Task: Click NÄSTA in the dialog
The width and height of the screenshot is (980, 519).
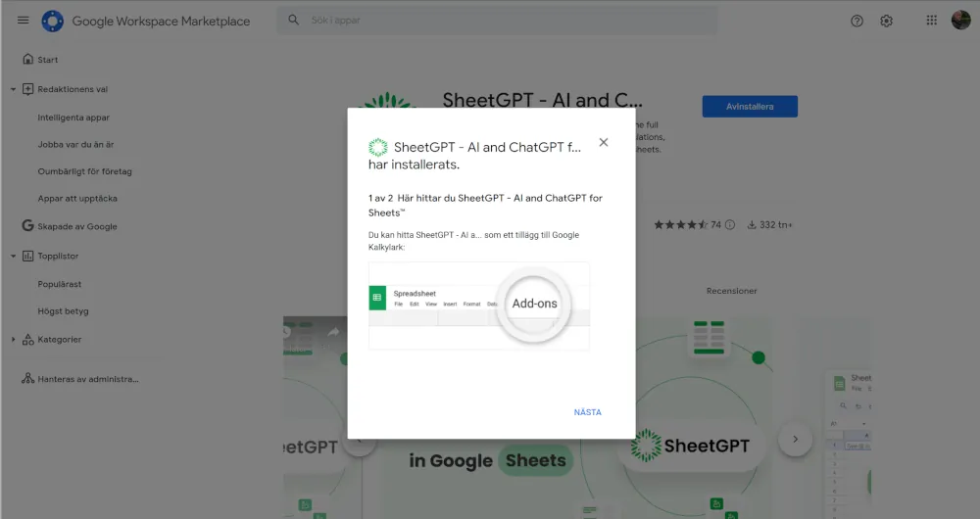Action: 587,412
